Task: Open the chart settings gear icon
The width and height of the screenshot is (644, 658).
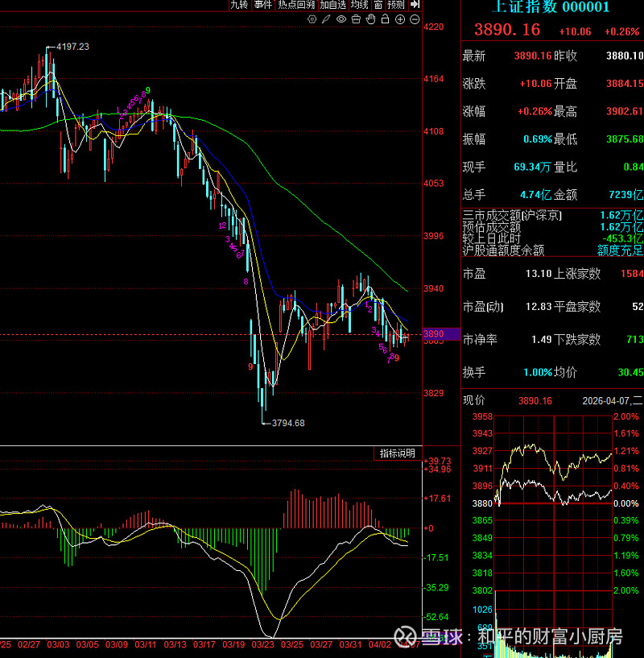Action: pyautogui.click(x=312, y=19)
